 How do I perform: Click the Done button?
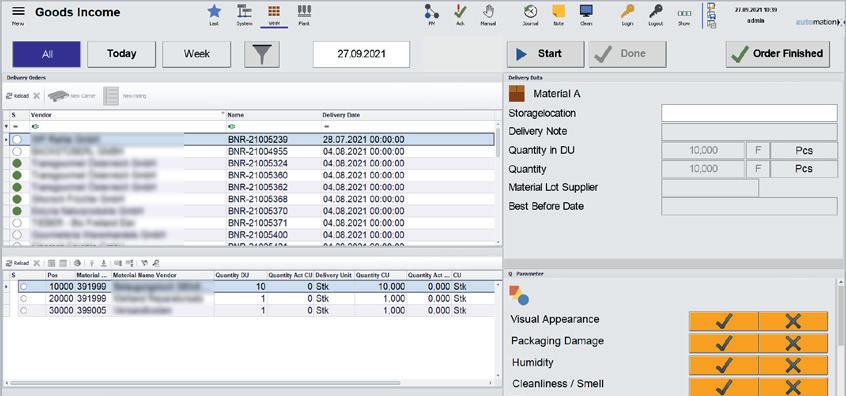click(x=627, y=54)
